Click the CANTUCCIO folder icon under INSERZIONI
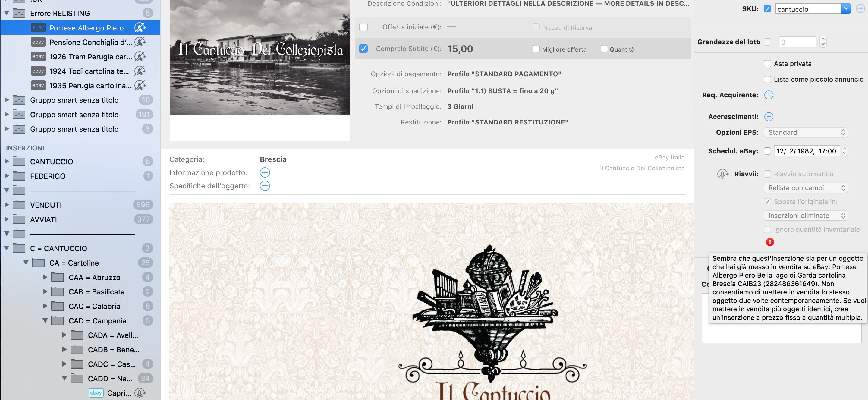This screenshot has height=400, width=868. [19, 161]
